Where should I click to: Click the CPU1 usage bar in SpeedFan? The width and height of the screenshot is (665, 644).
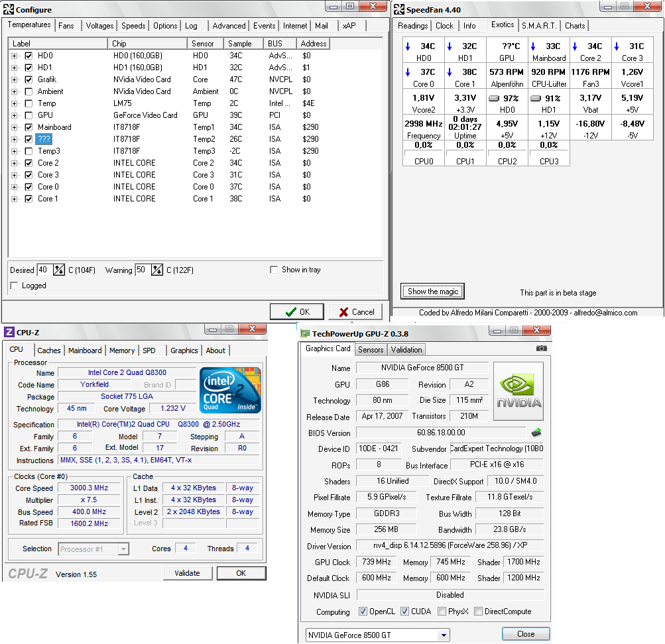465,153
